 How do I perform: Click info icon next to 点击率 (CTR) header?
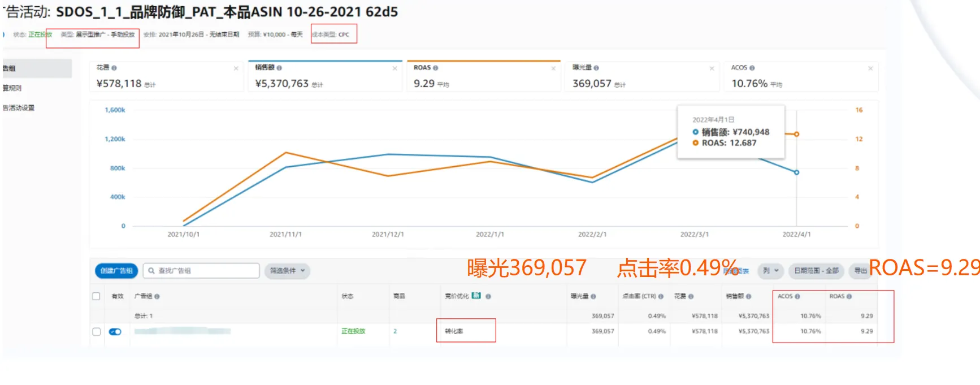click(661, 296)
